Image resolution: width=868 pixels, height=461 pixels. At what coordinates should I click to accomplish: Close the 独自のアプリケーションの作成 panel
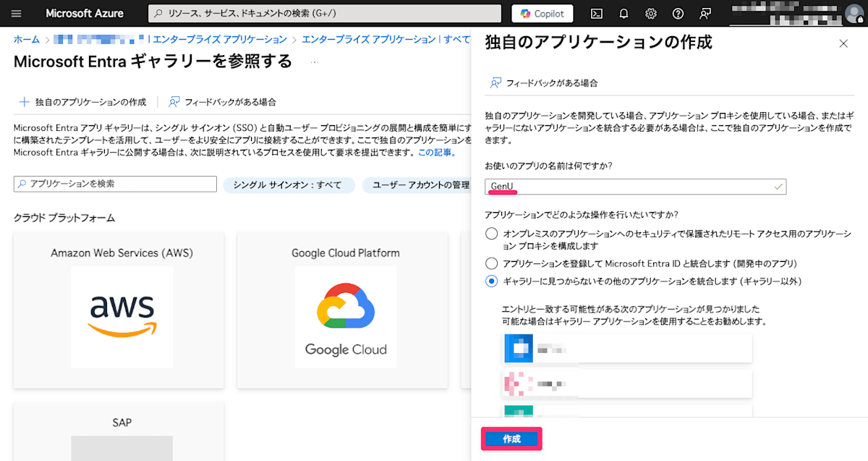[843, 43]
